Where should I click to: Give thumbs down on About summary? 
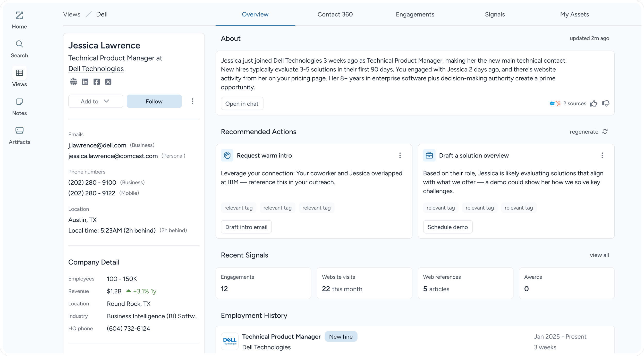point(606,103)
